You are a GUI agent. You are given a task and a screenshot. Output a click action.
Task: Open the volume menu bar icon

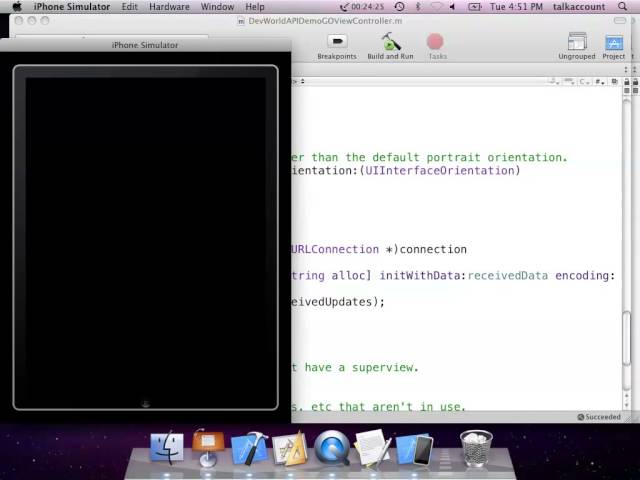[x=452, y=7]
